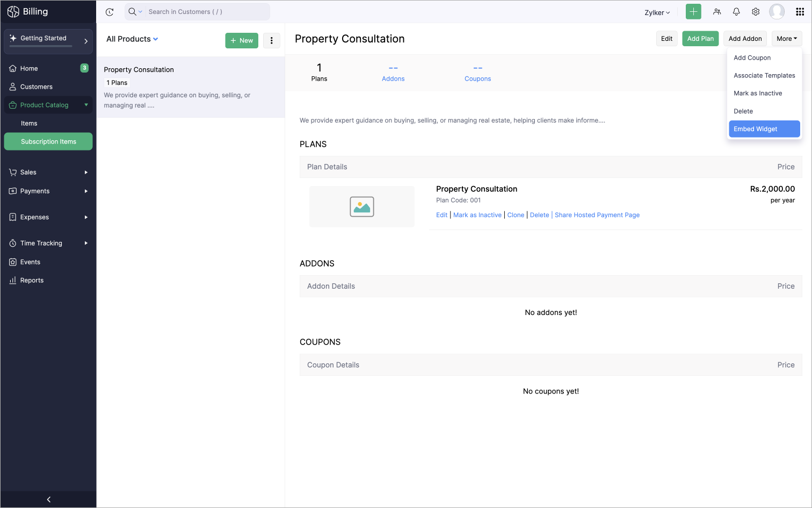Click the Share Hosted Payment Page link
The image size is (812, 508).
(x=597, y=215)
